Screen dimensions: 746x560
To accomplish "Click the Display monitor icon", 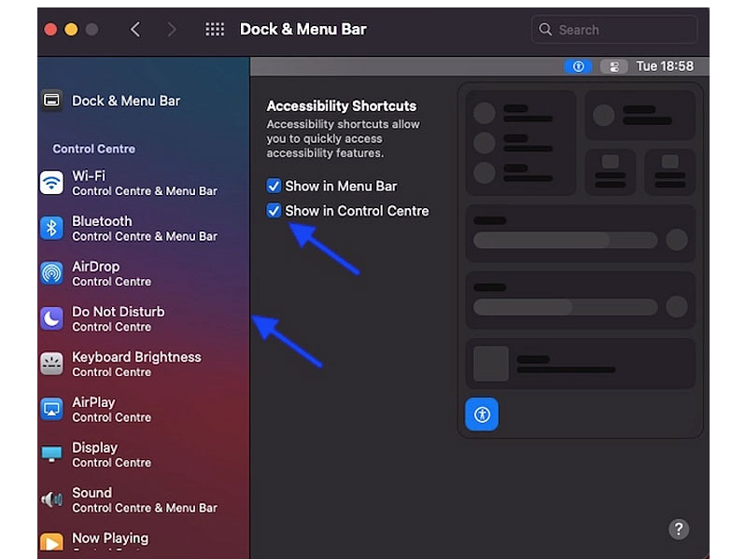I will 51,455.
